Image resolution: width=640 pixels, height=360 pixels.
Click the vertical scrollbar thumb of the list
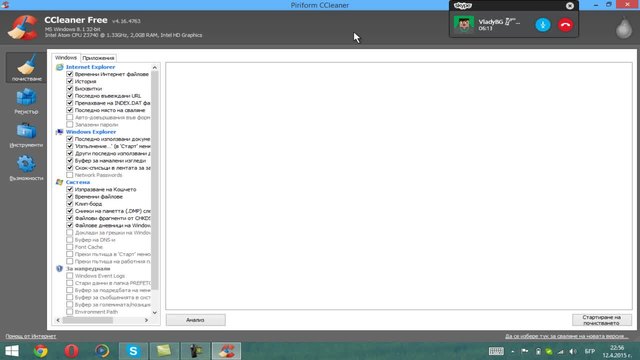pos(155,180)
